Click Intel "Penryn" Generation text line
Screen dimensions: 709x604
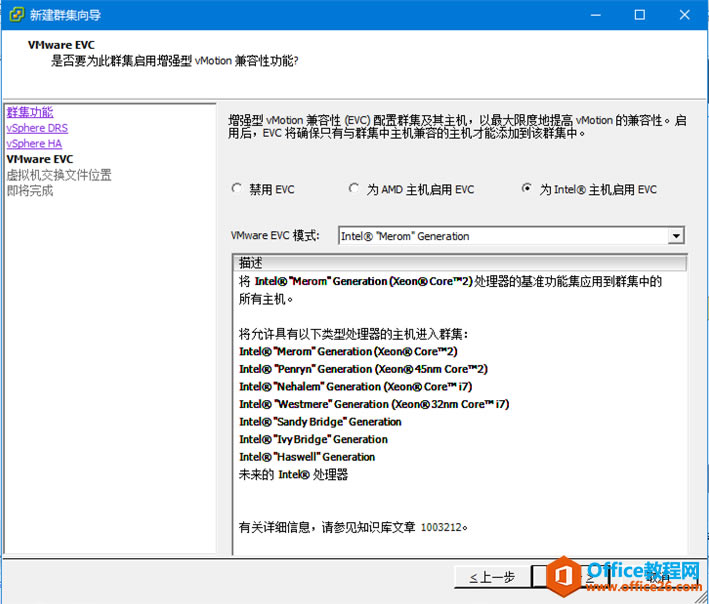(x=363, y=369)
